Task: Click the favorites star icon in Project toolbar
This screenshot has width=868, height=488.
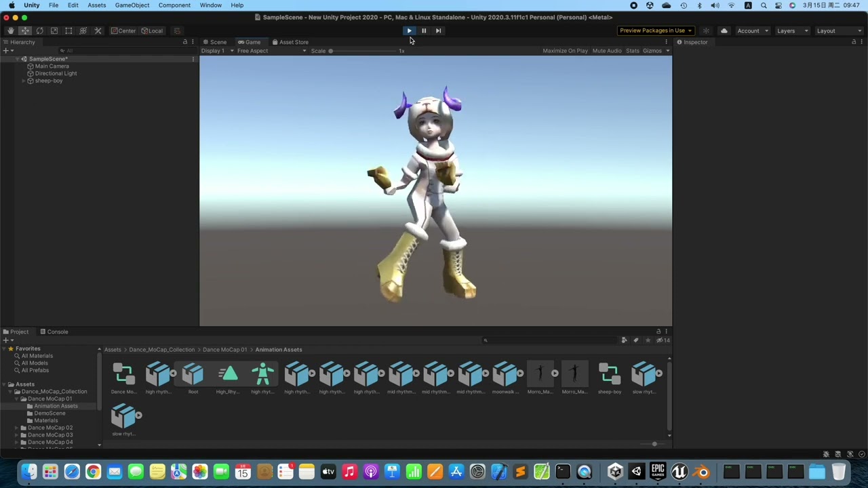Action: (648, 340)
